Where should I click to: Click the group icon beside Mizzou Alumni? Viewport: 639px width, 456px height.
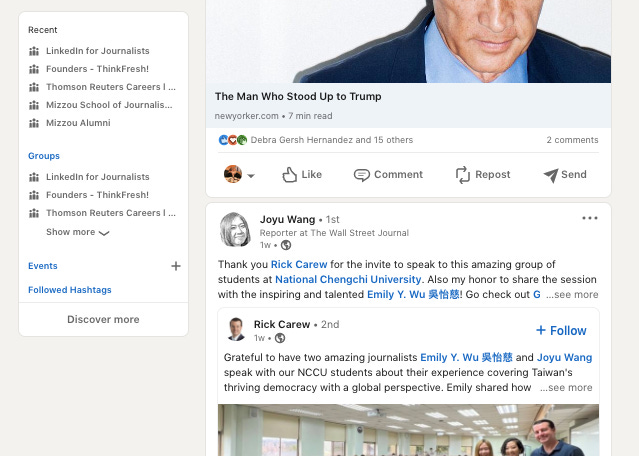click(x=34, y=123)
